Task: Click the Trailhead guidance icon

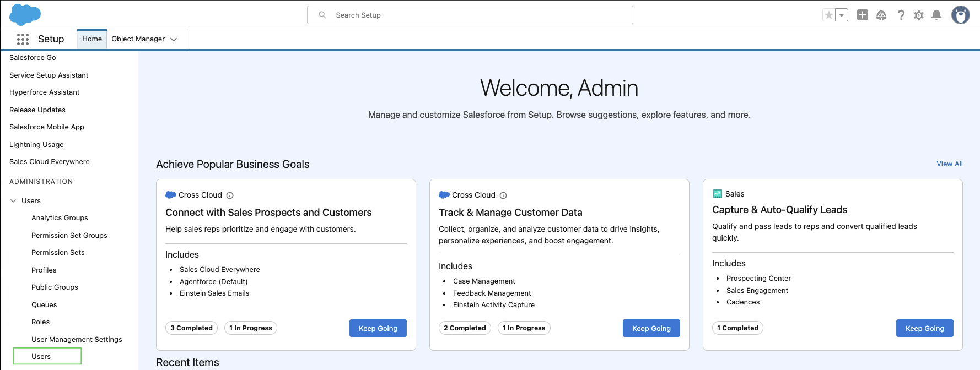Action: coord(881,15)
